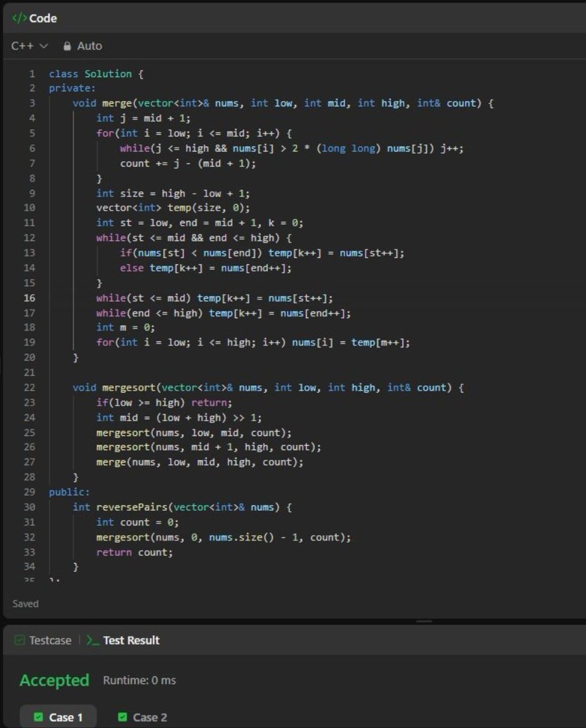The width and height of the screenshot is (586, 728).
Task: Click 'if(low >= high) return;' line
Action: point(164,402)
